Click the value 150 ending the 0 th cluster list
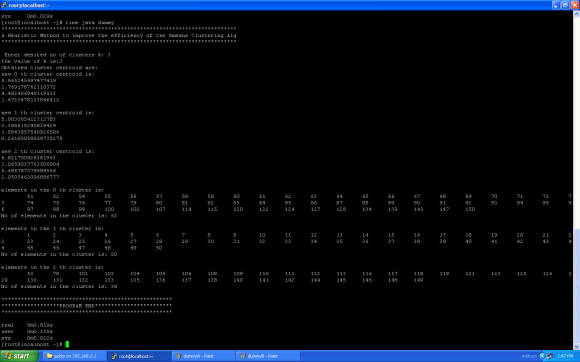Image resolution: width=580 pixels, height=362 pixels. click(470, 209)
